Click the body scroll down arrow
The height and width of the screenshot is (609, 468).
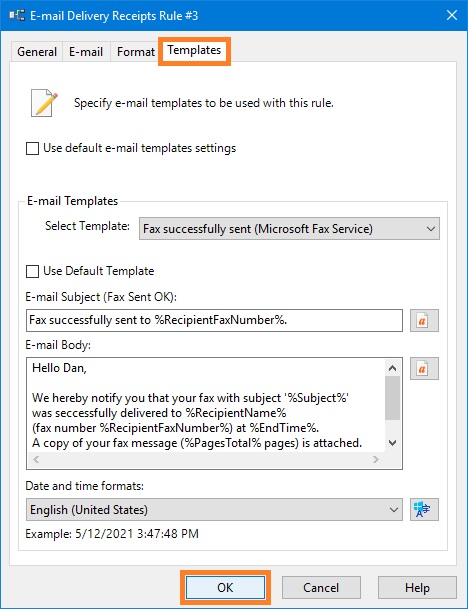(x=393, y=443)
